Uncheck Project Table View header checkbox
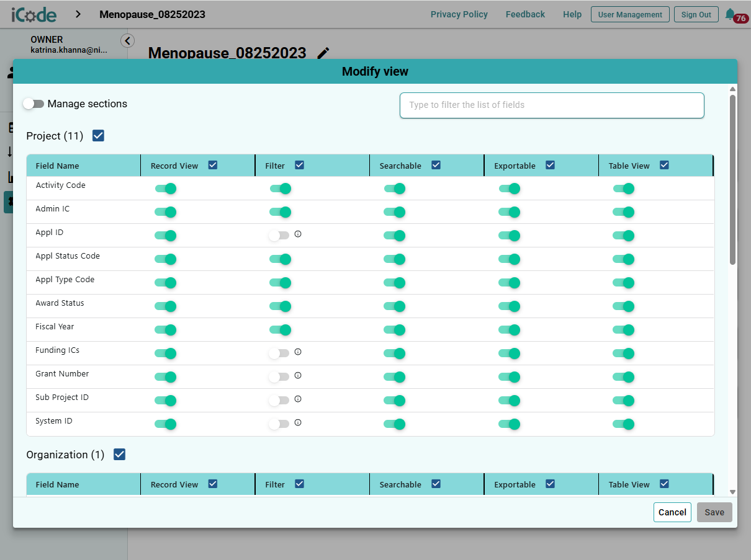 [x=664, y=165]
